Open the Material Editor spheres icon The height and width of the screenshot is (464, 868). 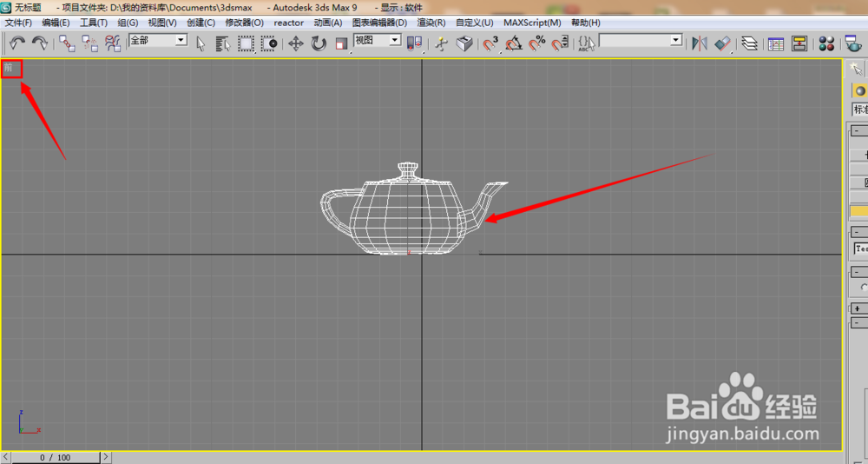pyautogui.click(x=827, y=43)
